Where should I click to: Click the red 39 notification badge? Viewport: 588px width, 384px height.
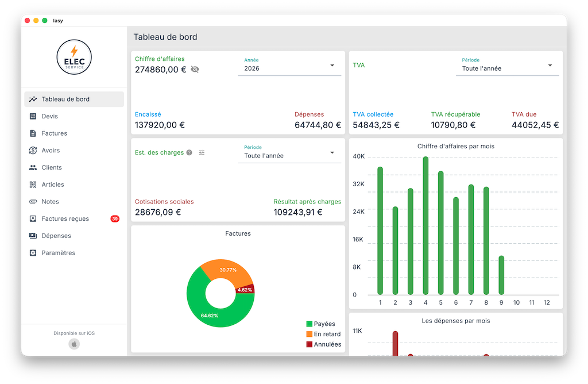(115, 219)
